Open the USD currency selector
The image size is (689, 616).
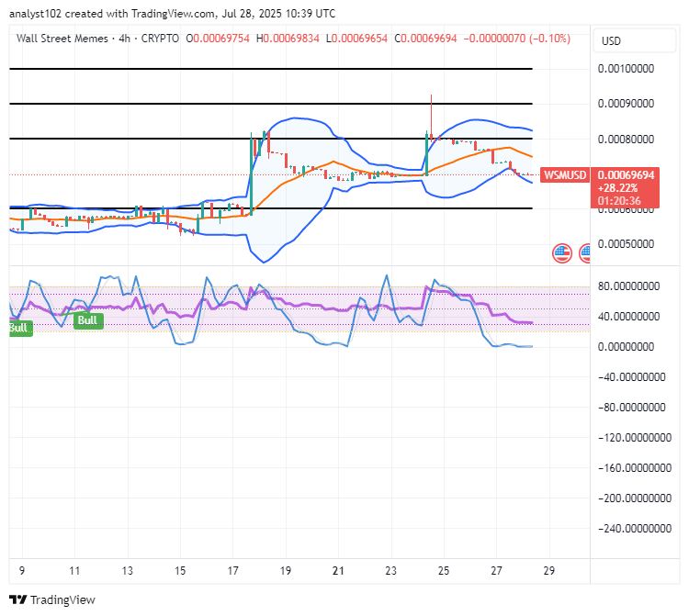(x=634, y=40)
